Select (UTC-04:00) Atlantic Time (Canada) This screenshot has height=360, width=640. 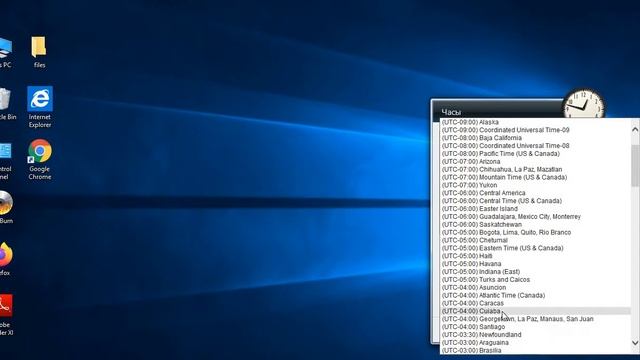535,295
